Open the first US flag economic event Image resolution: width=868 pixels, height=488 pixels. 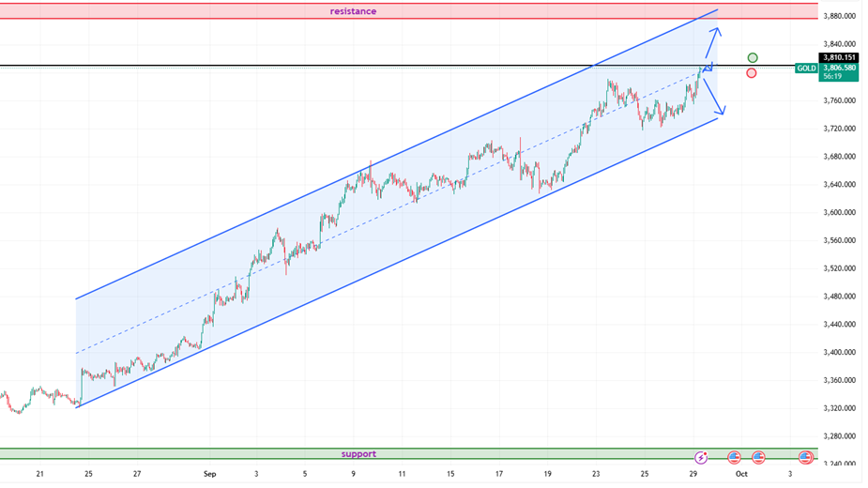tap(734, 457)
